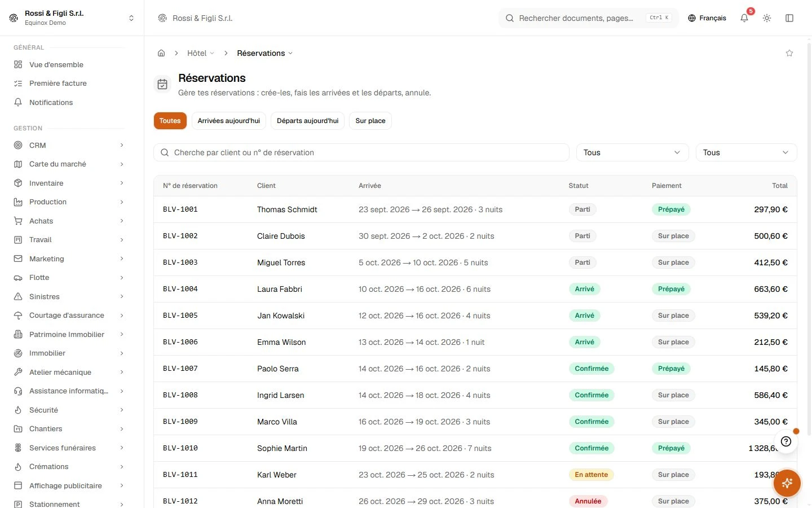Screen dimensions: 812x508
Task: Open the status filter dropdown labeled Tous
Action: pos(632,152)
